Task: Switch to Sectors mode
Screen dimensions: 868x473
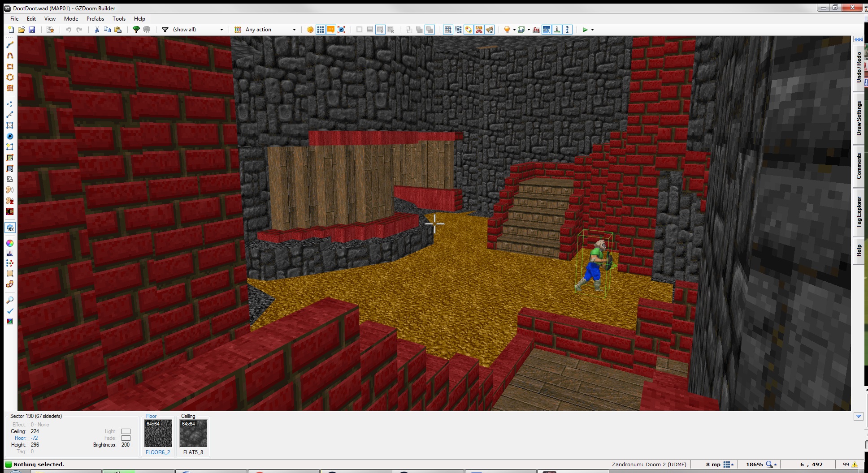Action: coord(10,125)
